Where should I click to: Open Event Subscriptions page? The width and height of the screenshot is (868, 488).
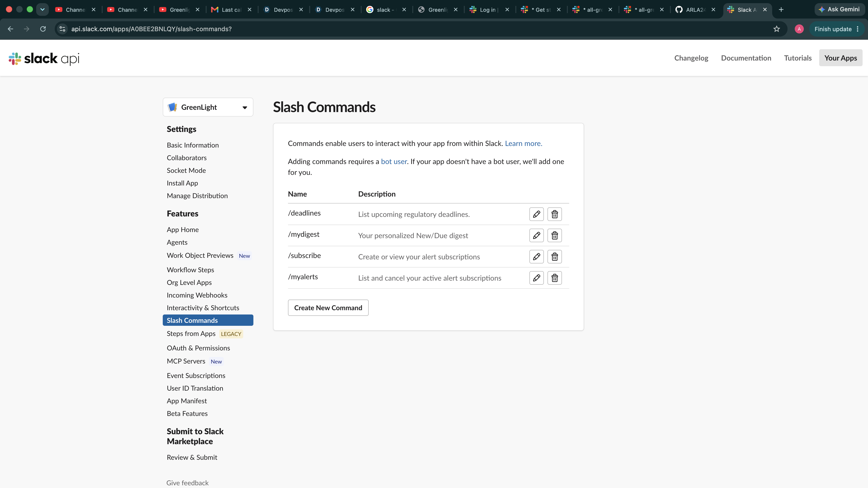click(196, 376)
